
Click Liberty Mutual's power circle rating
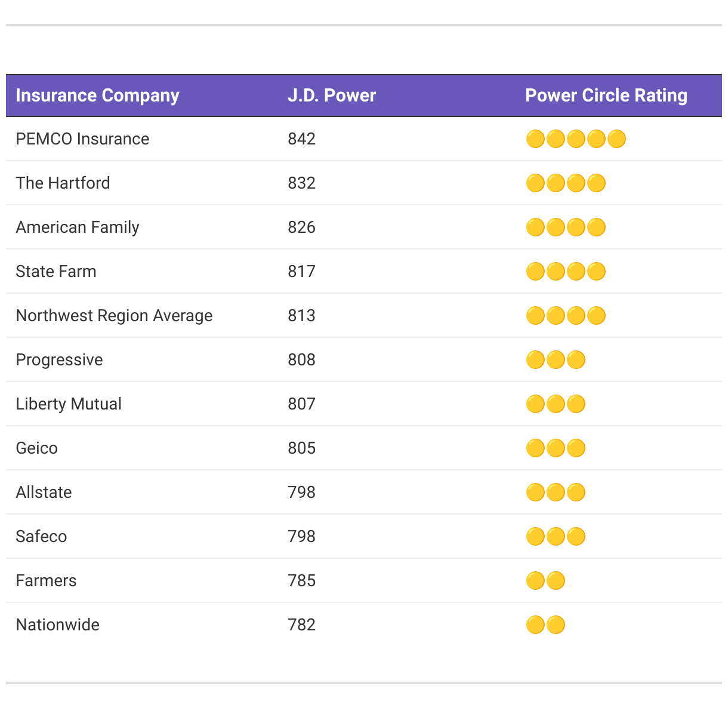click(556, 404)
